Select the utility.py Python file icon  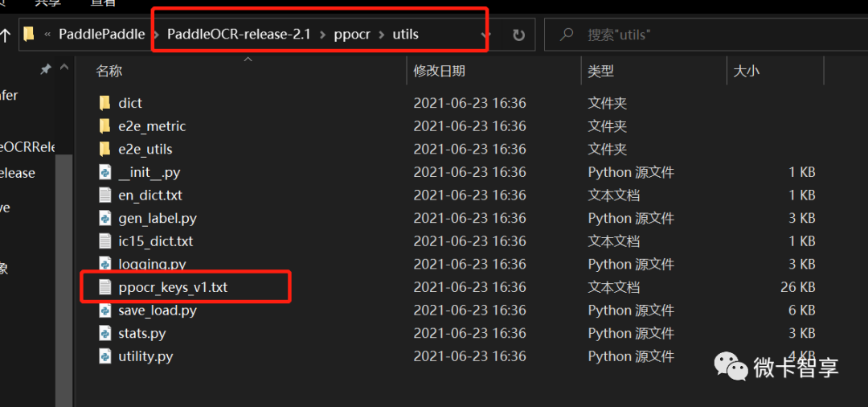coord(104,356)
